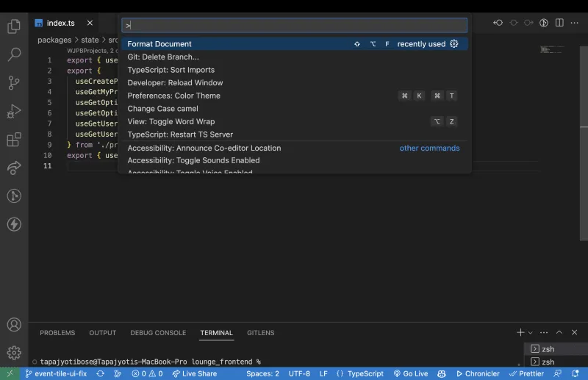Screen dimensions: 588x380
Task: Click the editor minimap
Action: pos(552,49)
